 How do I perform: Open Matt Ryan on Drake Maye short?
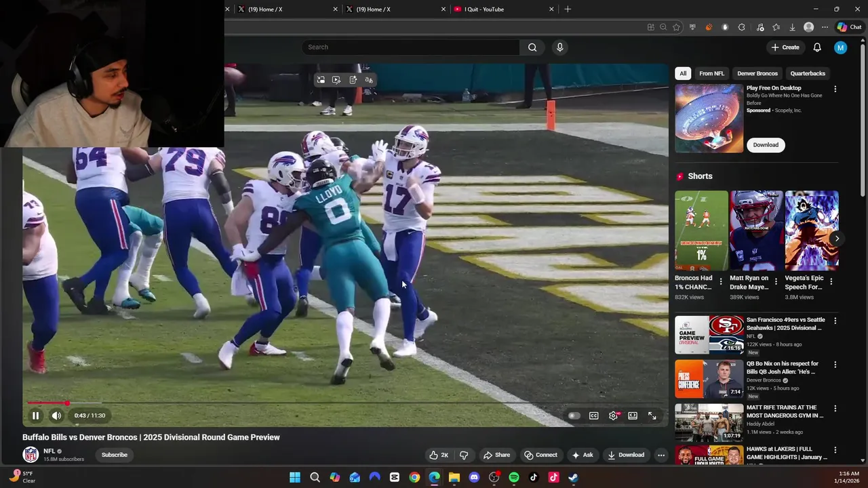756,230
